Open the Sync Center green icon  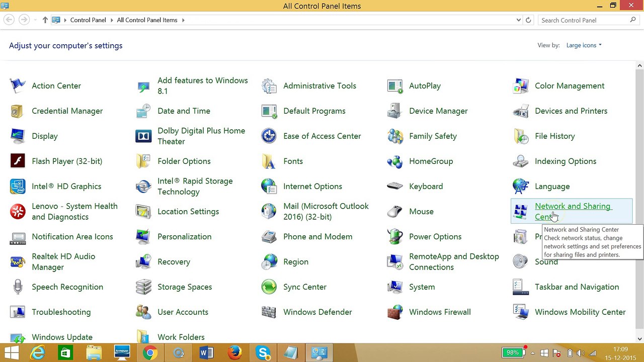coord(269,287)
